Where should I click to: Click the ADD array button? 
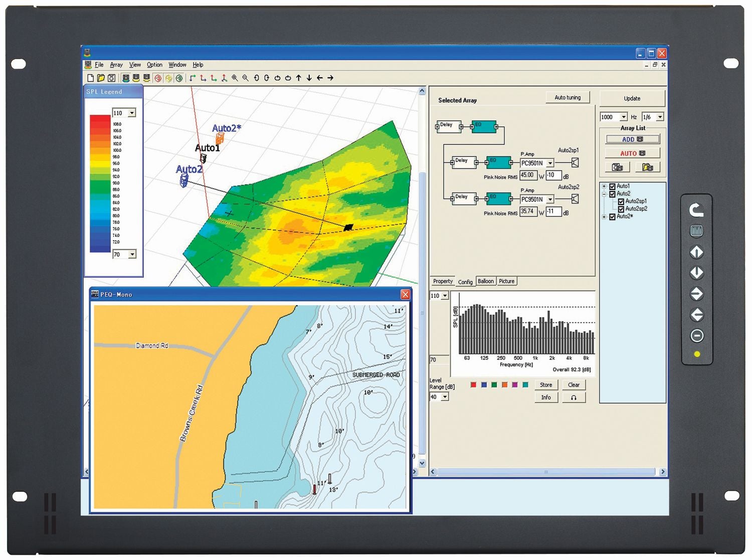tap(633, 139)
